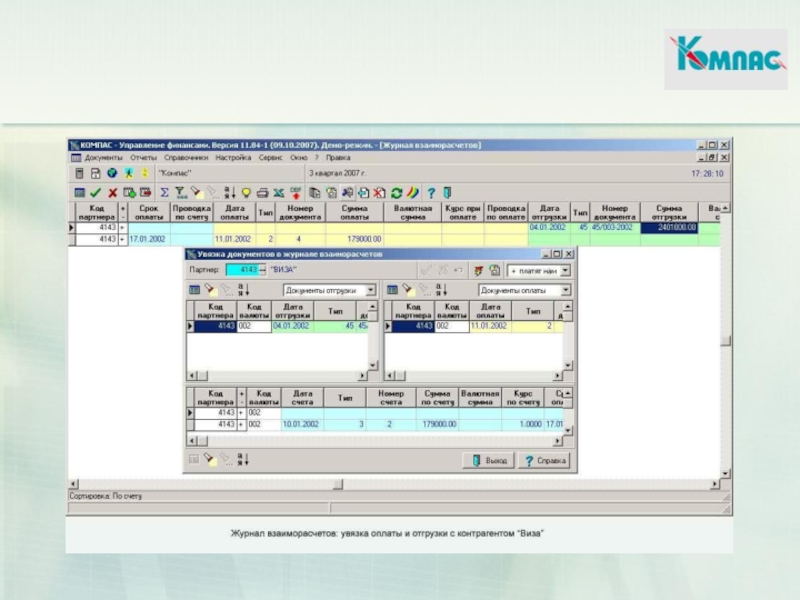Image resolution: width=800 pixels, height=600 pixels.
Task: Click the green checkmark confirm icon
Action: 95,193
